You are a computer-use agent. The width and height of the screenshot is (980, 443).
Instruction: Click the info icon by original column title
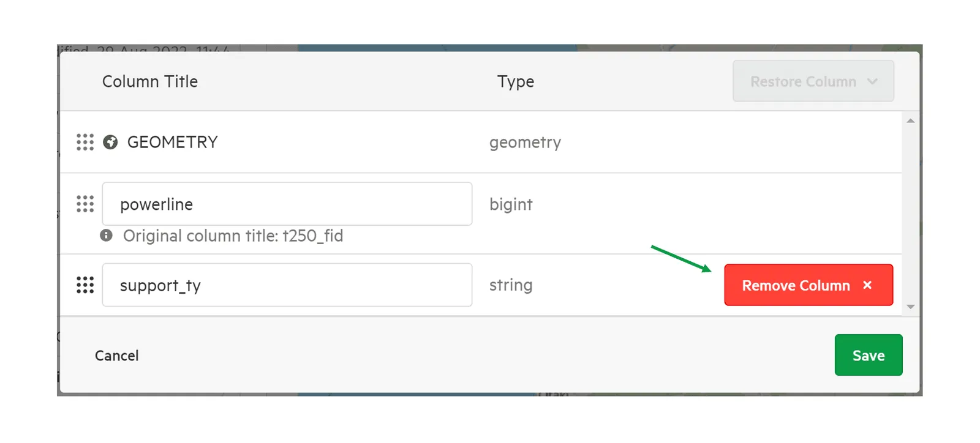pyautogui.click(x=106, y=236)
